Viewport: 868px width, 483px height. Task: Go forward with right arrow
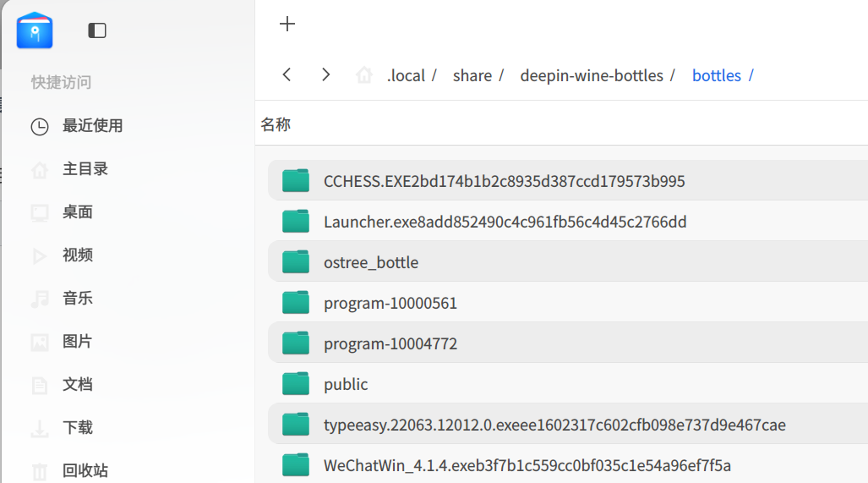click(325, 75)
